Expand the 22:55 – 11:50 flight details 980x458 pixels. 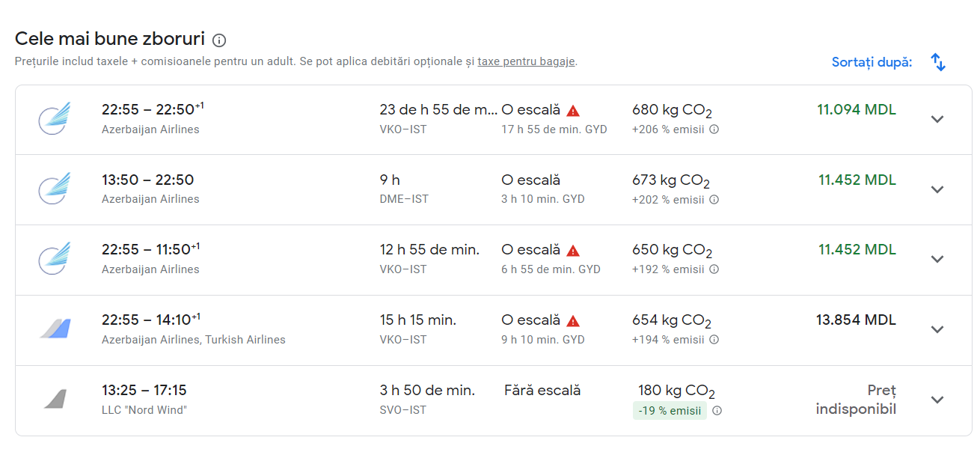pyautogui.click(x=937, y=259)
